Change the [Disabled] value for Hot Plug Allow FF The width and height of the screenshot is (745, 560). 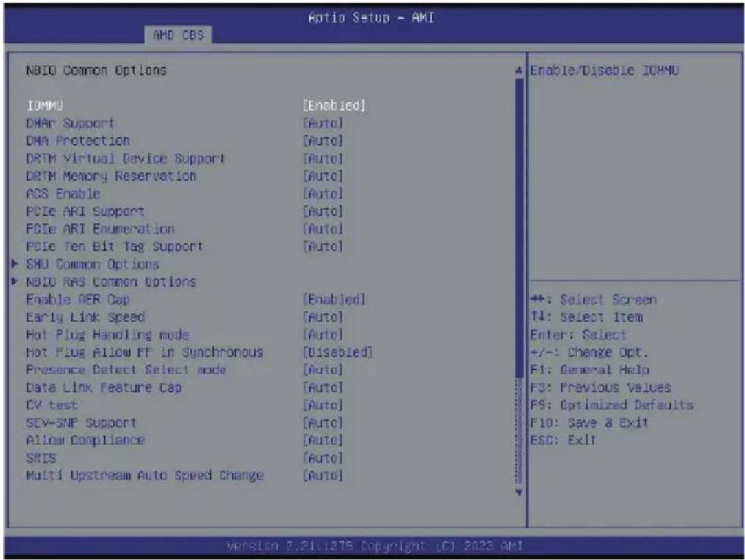tap(338, 352)
